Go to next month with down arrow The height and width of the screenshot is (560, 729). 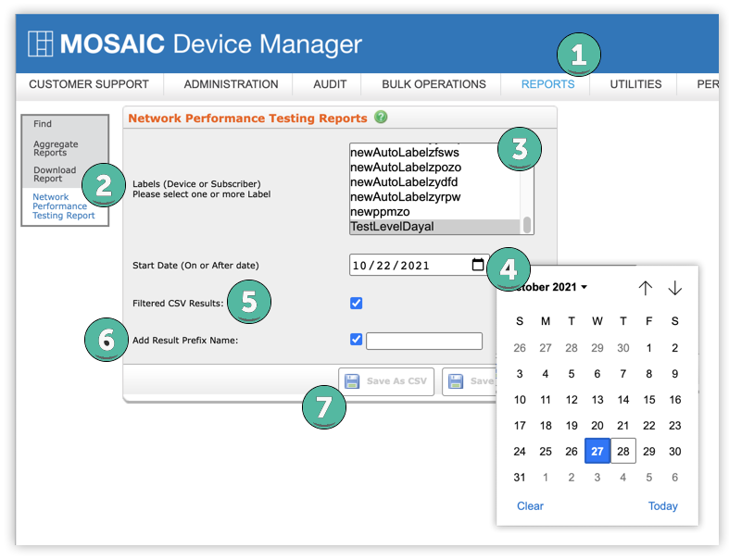(x=674, y=288)
